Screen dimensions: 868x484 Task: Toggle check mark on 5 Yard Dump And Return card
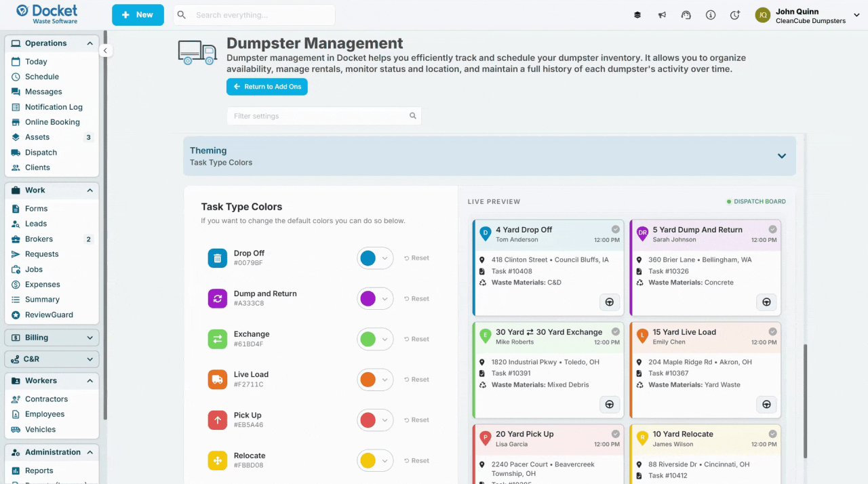(772, 229)
